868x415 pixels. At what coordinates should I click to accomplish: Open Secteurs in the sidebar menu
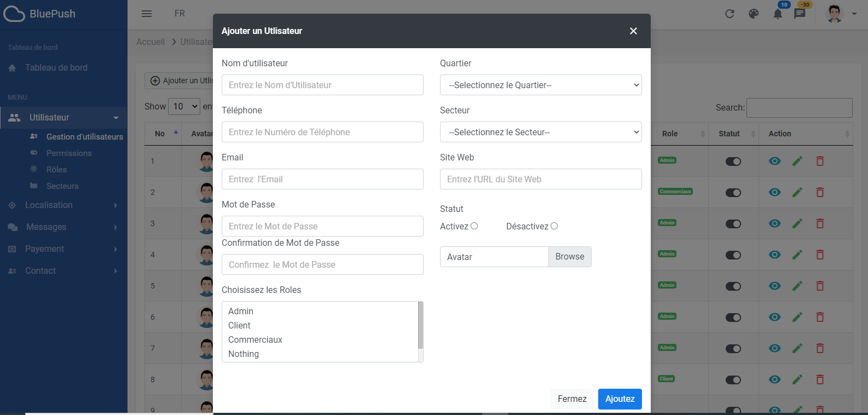point(62,186)
